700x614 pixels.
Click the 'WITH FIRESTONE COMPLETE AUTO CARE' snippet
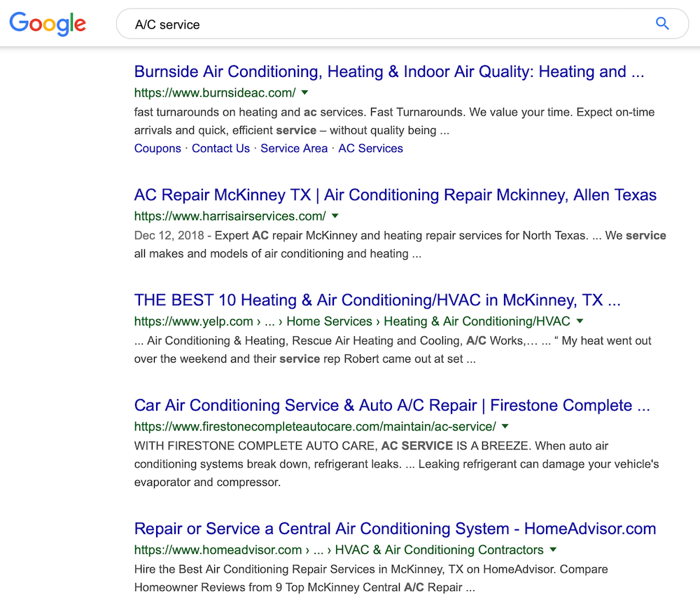pyautogui.click(x=396, y=464)
